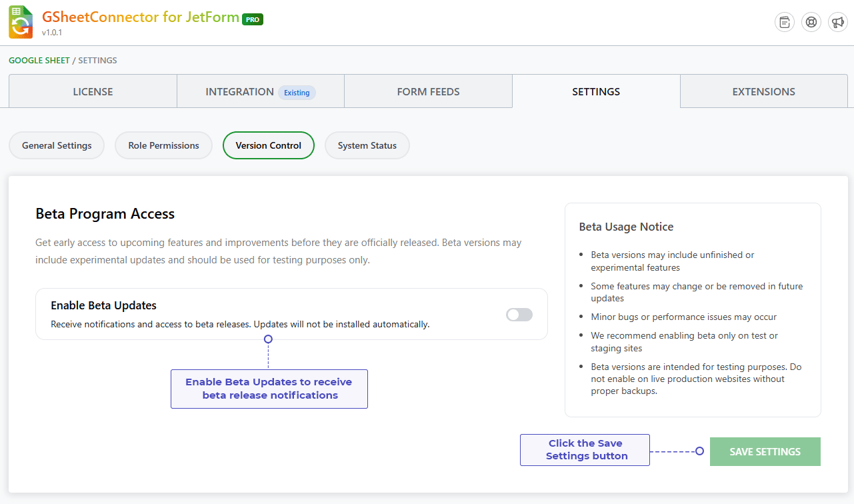The image size is (854, 504).
Task: Follow the Google Sheet breadcrumb link
Action: [39, 60]
